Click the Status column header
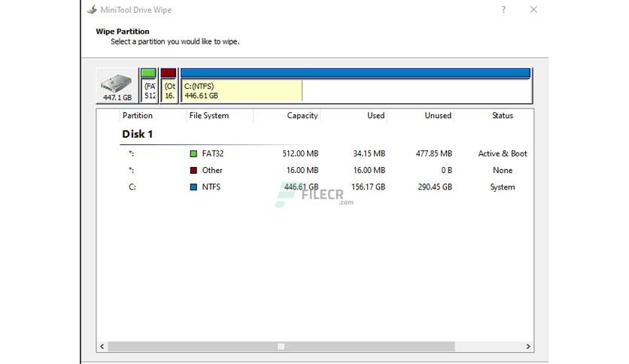This screenshot has height=364, width=629. point(503,116)
